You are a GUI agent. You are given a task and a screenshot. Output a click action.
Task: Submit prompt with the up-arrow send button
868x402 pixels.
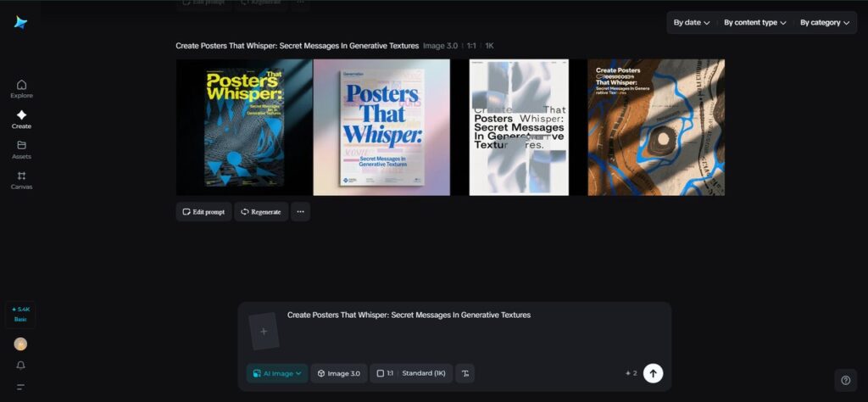[x=653, y=373]
